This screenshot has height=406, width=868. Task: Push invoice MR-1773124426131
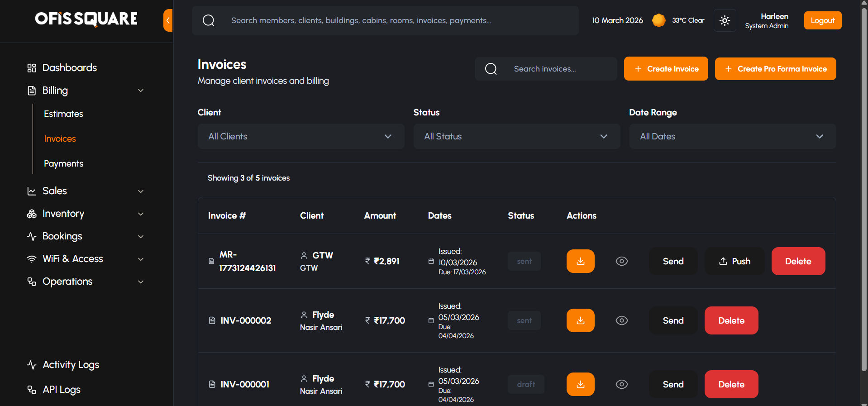coord(734,261)
